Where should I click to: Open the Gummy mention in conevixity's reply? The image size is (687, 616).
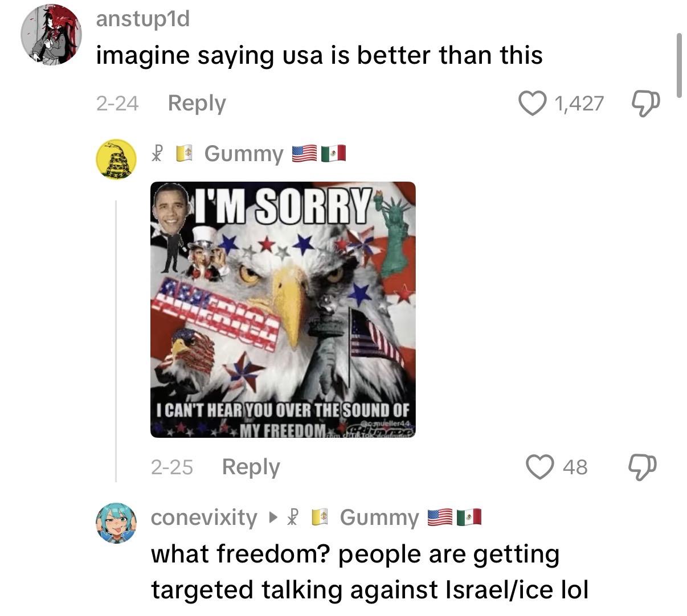click(379, 518)
